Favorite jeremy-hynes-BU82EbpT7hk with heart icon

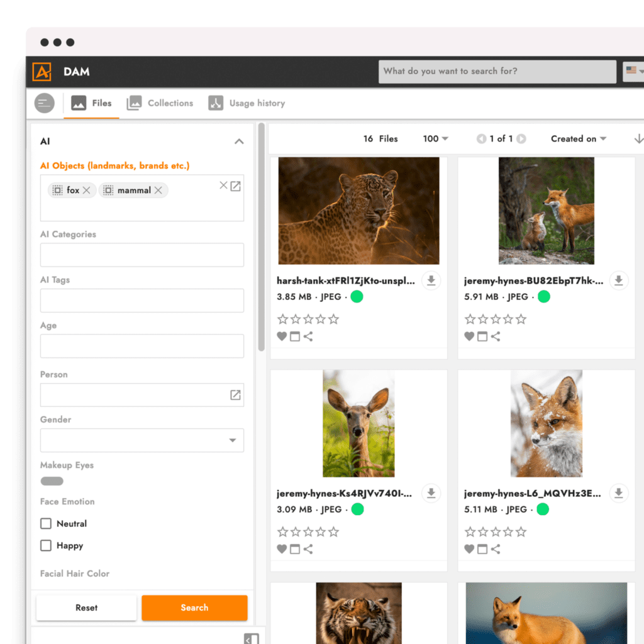(469, 336)
